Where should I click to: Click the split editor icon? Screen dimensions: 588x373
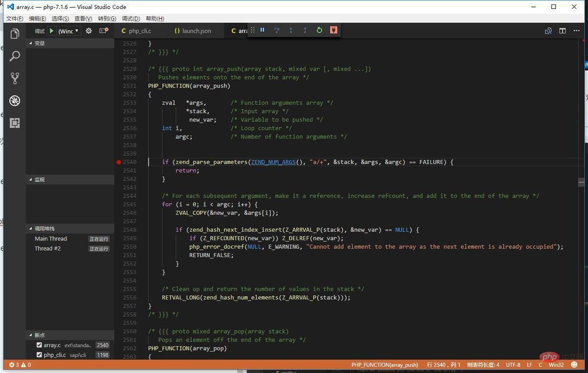pyautogui.click(x=563, y=31)
